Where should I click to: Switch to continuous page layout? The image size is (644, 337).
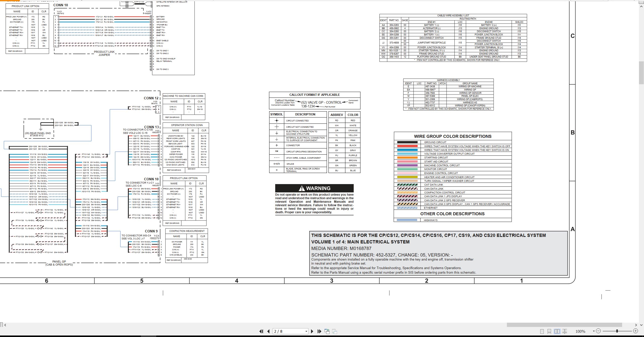coord(549,331)
